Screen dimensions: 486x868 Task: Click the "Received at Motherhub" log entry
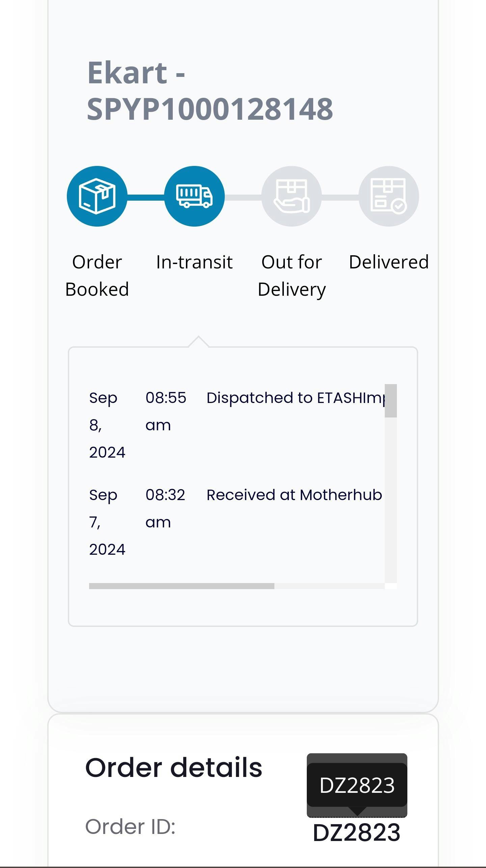pyautogui.click(x=294, y=495)
